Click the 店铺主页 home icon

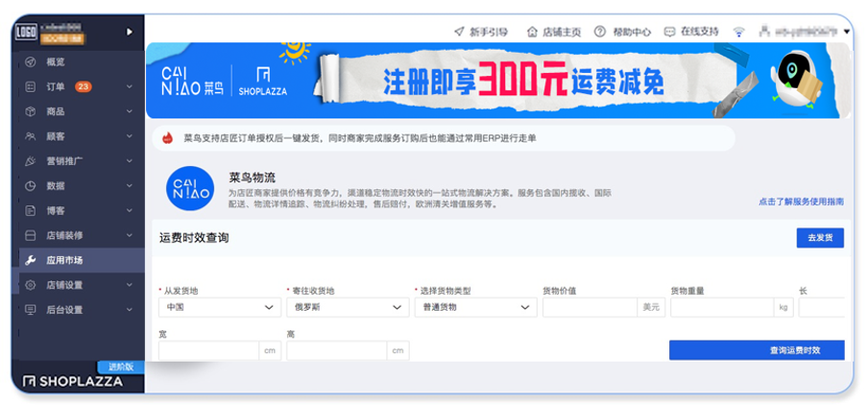click(x=532, y=32)
